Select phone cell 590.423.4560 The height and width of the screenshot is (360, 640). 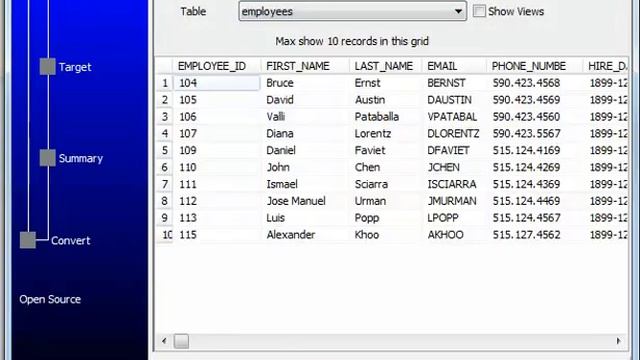click(x=535, y=117)
